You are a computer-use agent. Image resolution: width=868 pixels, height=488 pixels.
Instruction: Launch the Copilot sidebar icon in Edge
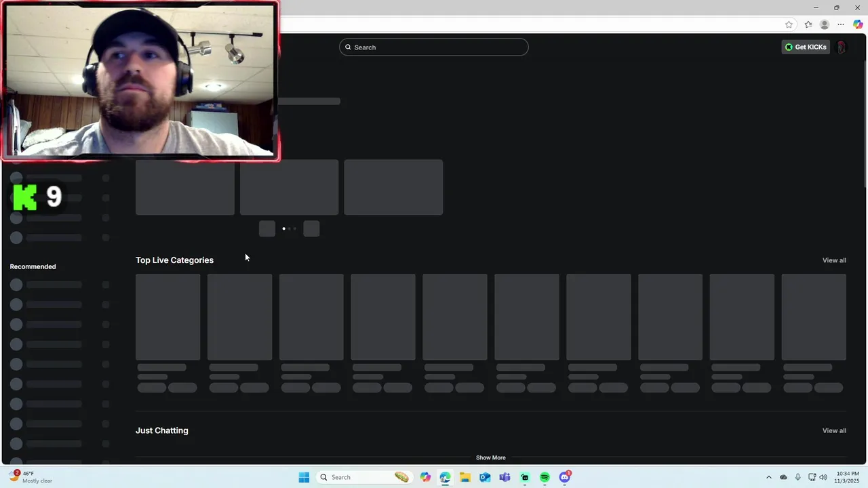(858, 24)
